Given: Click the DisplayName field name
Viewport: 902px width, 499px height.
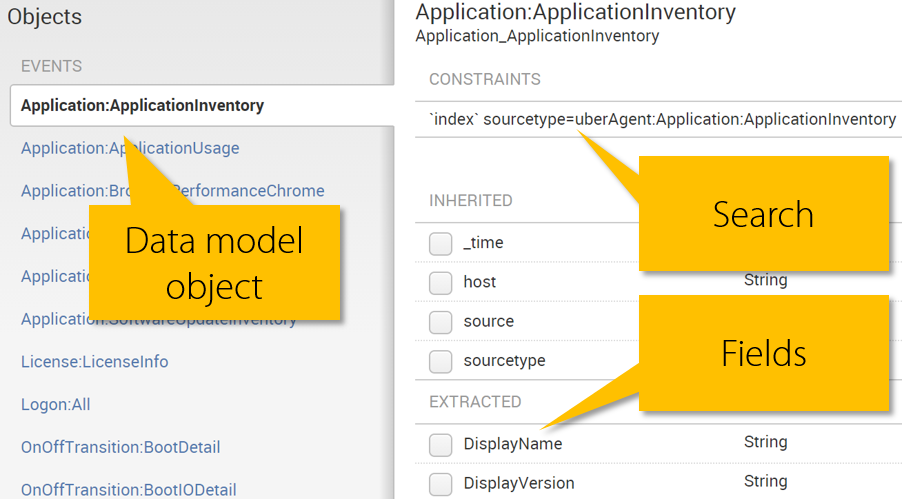Looking at the screenshot, I should [x=513, y=444].
